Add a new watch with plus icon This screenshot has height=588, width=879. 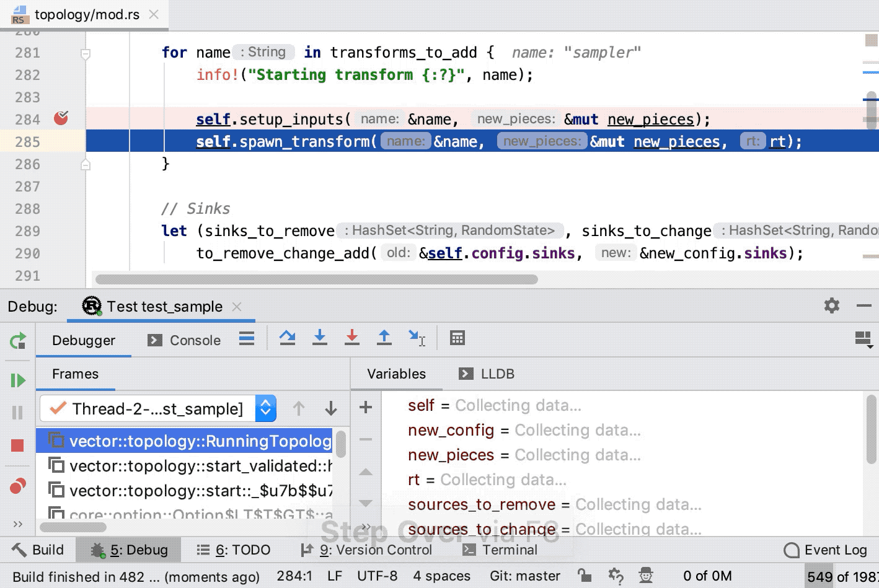(366, 407)
